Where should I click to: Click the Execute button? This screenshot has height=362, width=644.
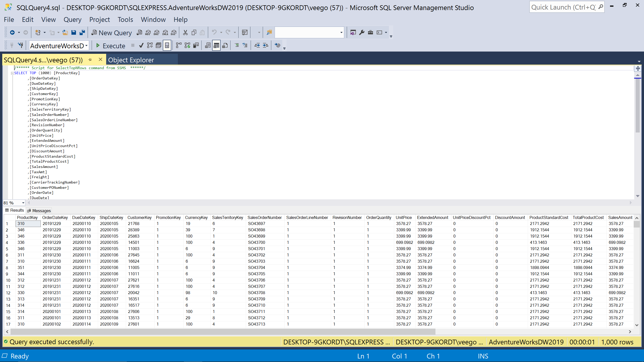coord(110,46)
